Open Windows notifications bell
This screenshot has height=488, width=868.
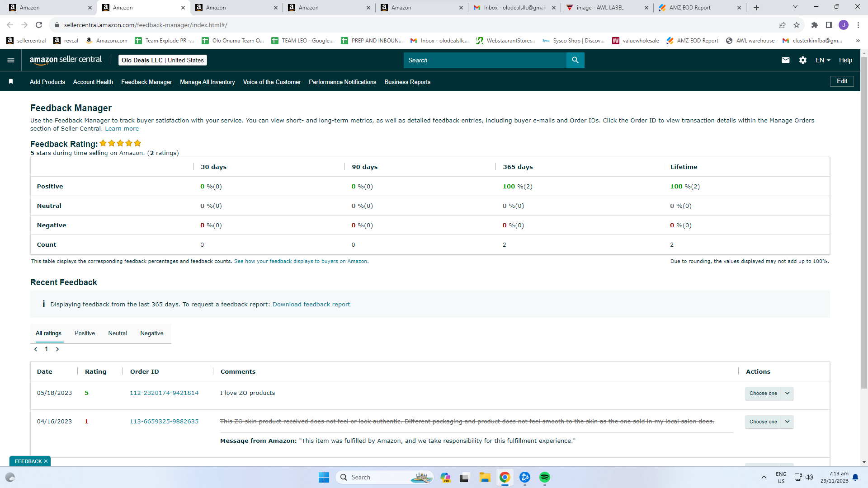855,477
